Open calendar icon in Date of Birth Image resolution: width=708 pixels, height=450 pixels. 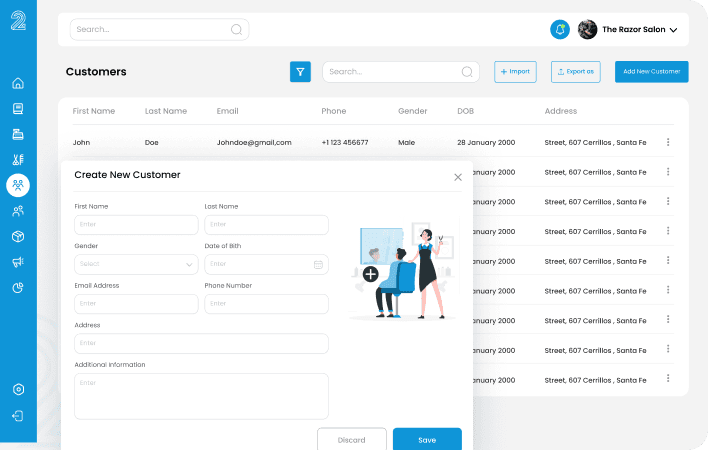318,264
